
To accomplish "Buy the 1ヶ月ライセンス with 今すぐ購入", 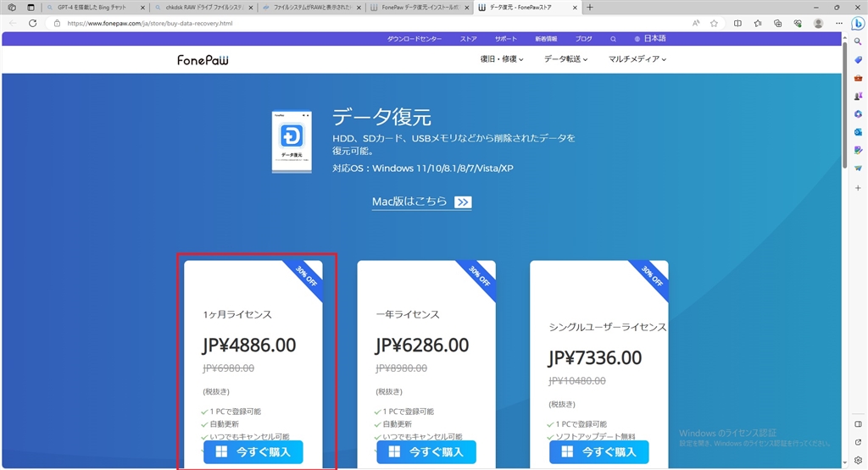I will point(253,451).
